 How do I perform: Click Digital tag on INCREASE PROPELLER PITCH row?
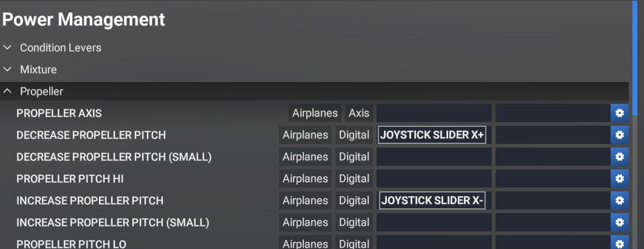click(354, 200)
